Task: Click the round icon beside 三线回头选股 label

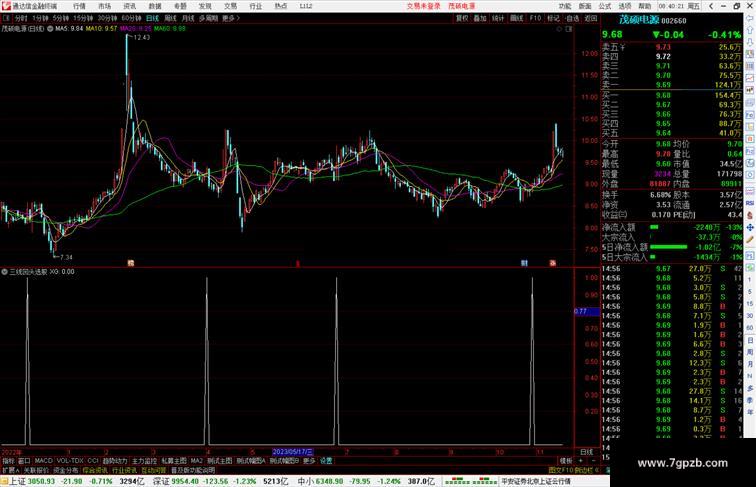Action: coord(4,272)
